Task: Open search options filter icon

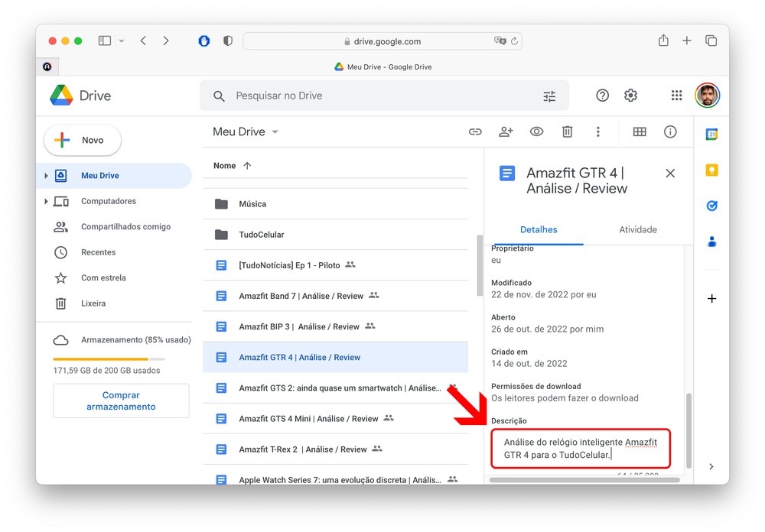Action: (x=549, y=96)
